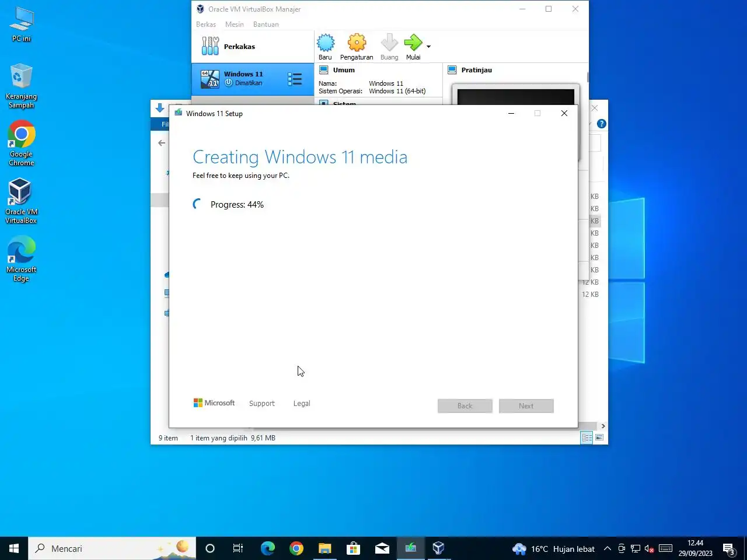Open notification center with 3 notifications
This screenshot has height=560, width=747.
[729, 548]
